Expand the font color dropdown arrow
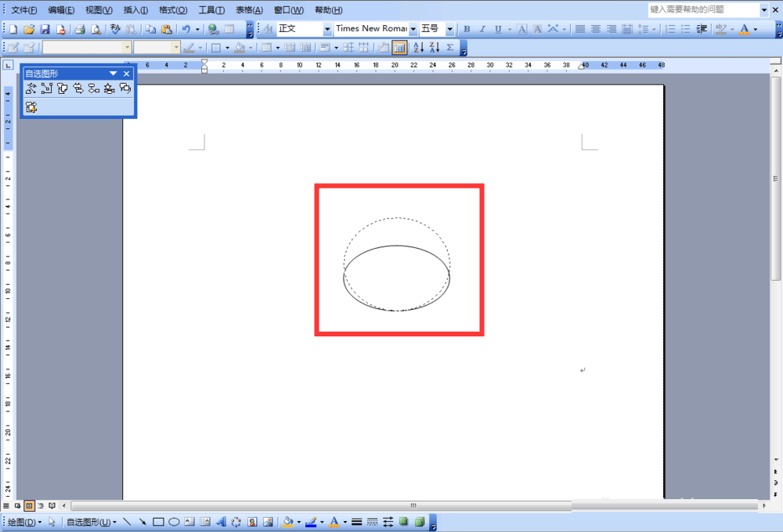The image size is (783, 532). click(x=755, y=30)
